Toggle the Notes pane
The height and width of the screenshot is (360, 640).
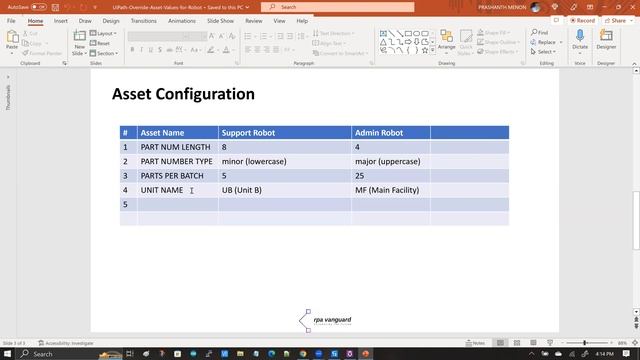pos(476,343)
